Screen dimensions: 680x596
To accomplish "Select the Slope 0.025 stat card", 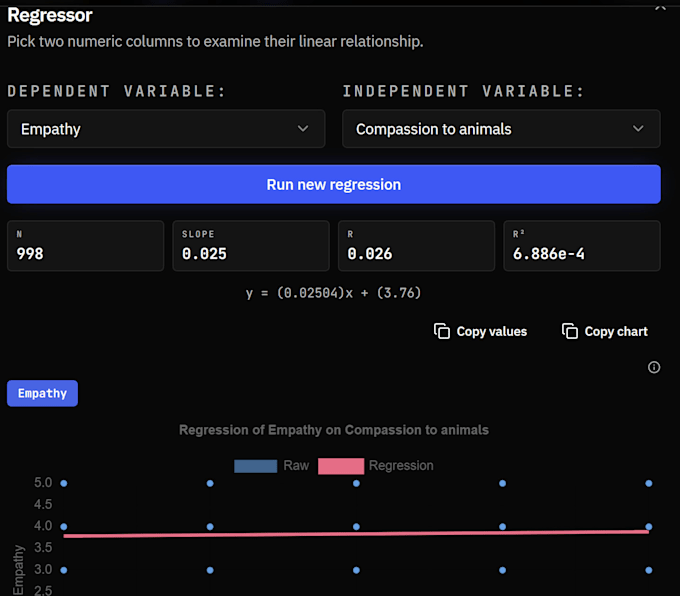I will [x=251, y=246].
